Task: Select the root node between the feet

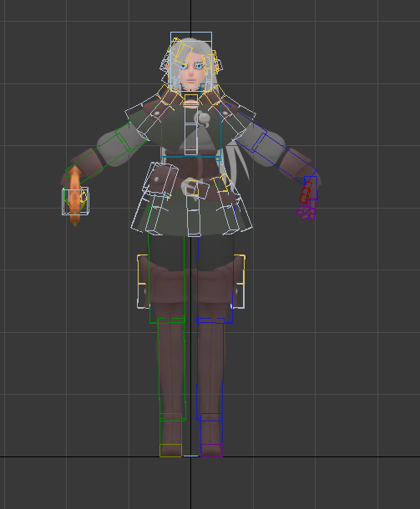Action: pos(190,456)
